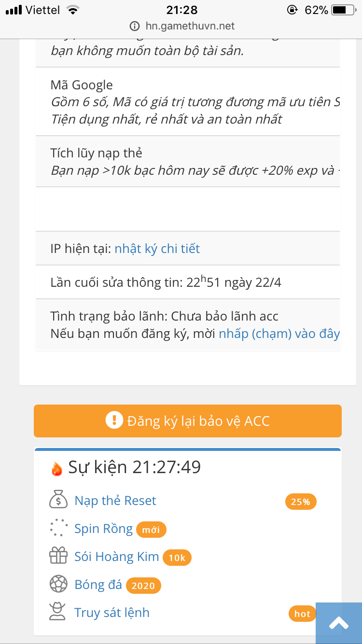Viewport: 362px width, 644px height.
Task: Follow the nhấp (chạm) vào đây link
Action: click(279, 334)
